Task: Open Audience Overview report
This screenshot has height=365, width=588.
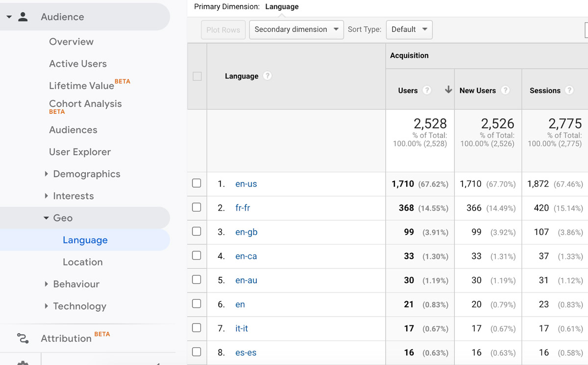Action: pyautogui.click(x=71, y=42)
